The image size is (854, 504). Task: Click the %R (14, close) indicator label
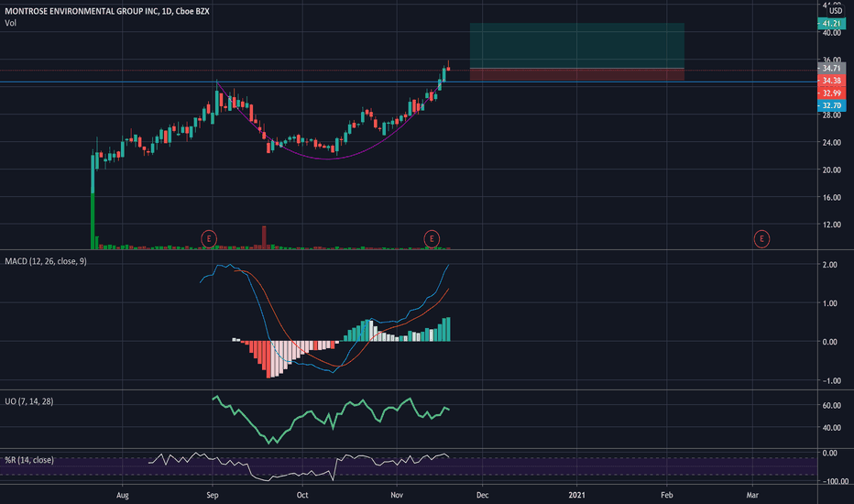click(29, 460)
